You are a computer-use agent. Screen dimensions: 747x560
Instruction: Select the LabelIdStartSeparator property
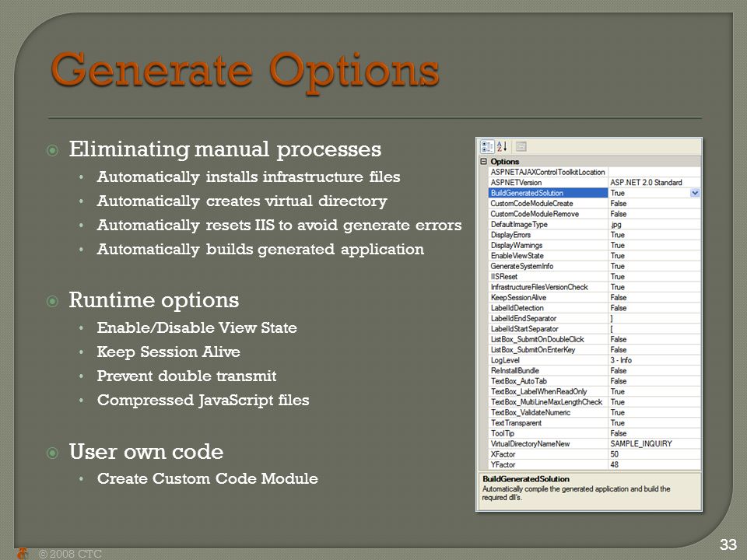[x=548, y=329]
